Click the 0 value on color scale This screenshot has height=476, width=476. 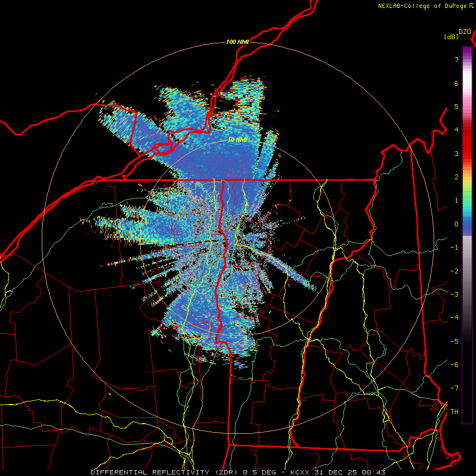pyautogui.click(x=456, y=224)
